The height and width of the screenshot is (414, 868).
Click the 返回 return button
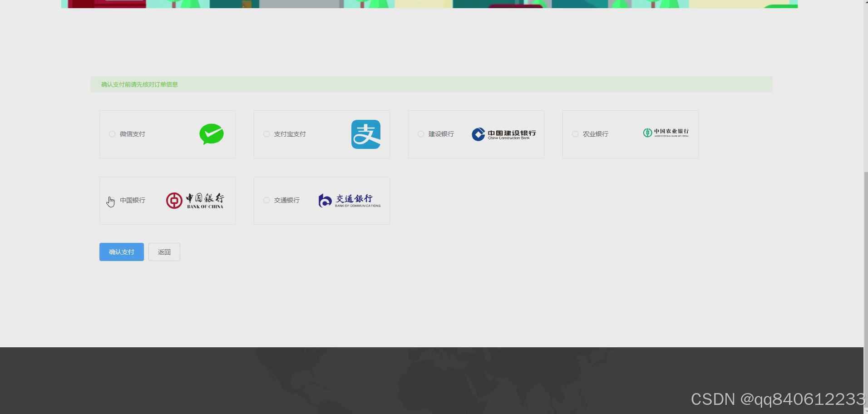pyautogui.click(x=164, y=252)
